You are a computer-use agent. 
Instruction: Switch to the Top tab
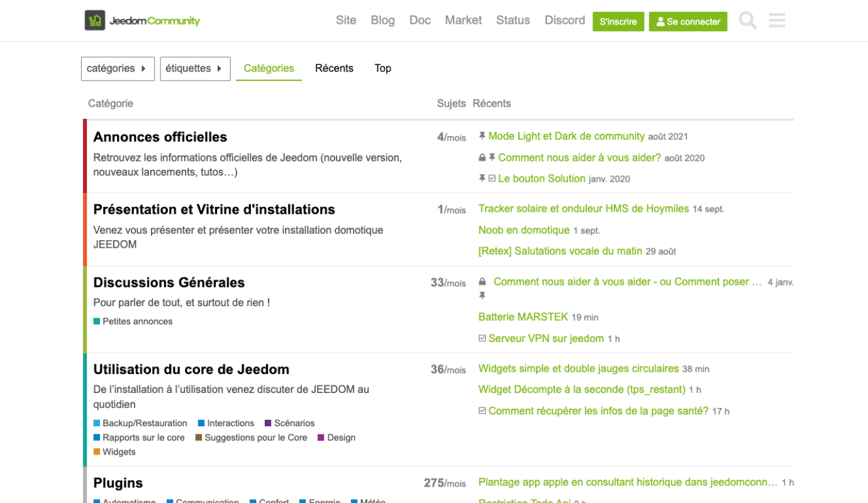[382, 69]
